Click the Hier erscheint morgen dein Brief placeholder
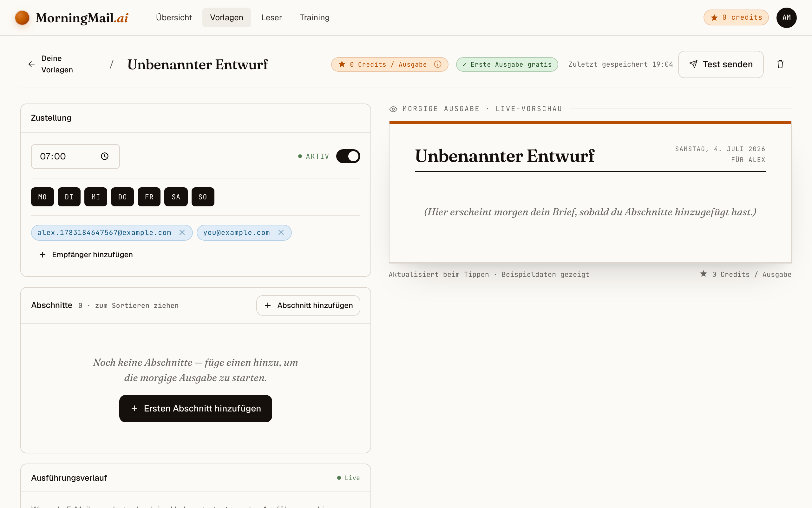Viewport: 812px width, 508px height. 590,212
